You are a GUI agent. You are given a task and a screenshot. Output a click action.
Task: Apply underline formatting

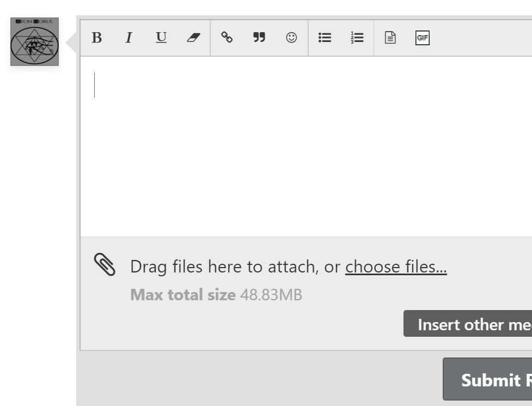[x=161, y=38]
